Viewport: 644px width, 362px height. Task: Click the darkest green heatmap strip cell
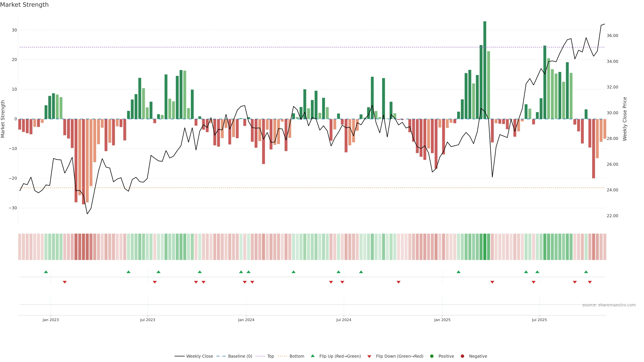(485, 247)
